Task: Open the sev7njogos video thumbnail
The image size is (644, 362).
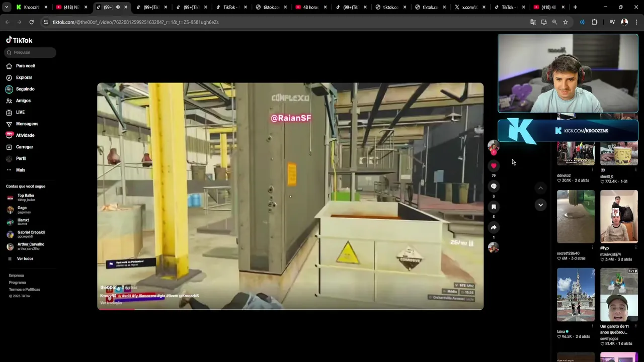Action: (619, 295)
